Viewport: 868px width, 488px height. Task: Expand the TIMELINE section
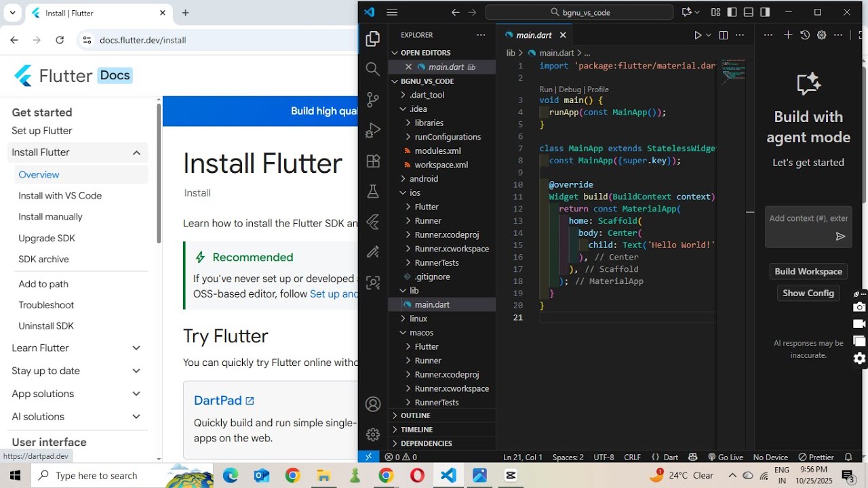click(441, 429)
